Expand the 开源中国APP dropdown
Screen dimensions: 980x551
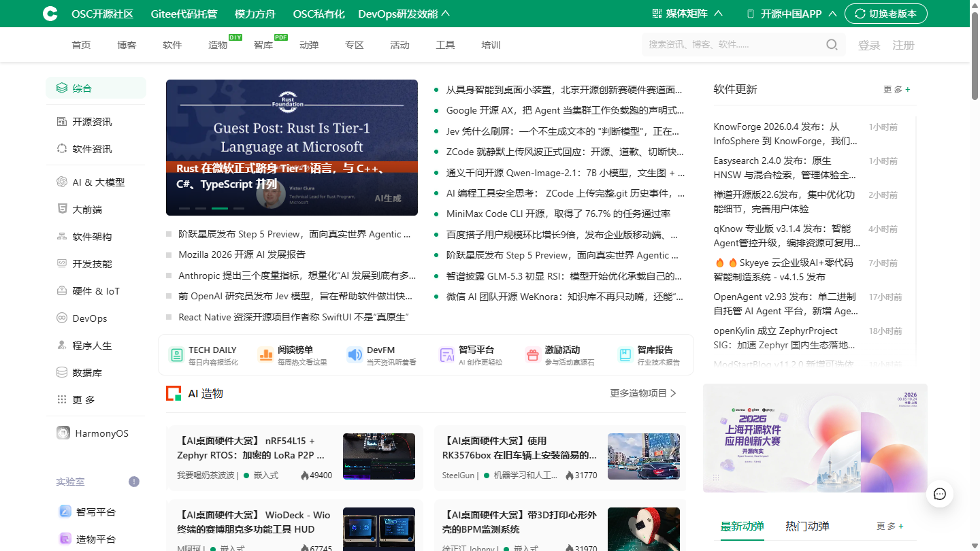[x=791, y=14]
